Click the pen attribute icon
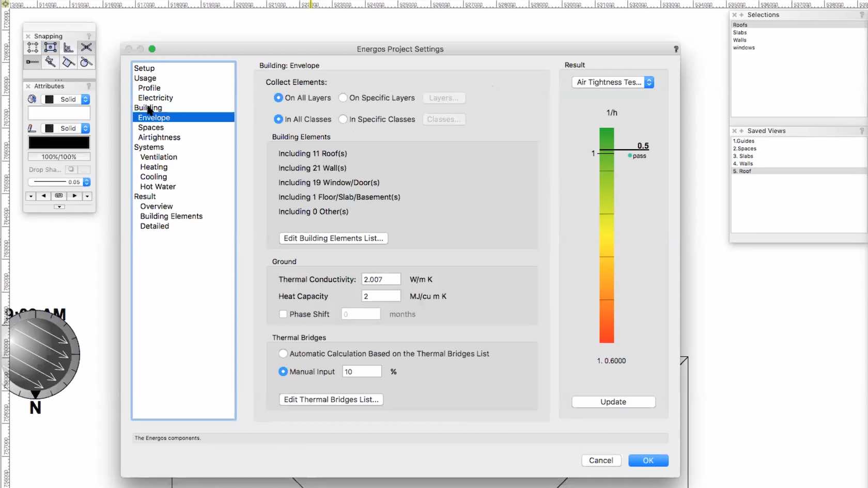Screen dimensions: 868x488 pyautogui.click(x=32, y=128)
